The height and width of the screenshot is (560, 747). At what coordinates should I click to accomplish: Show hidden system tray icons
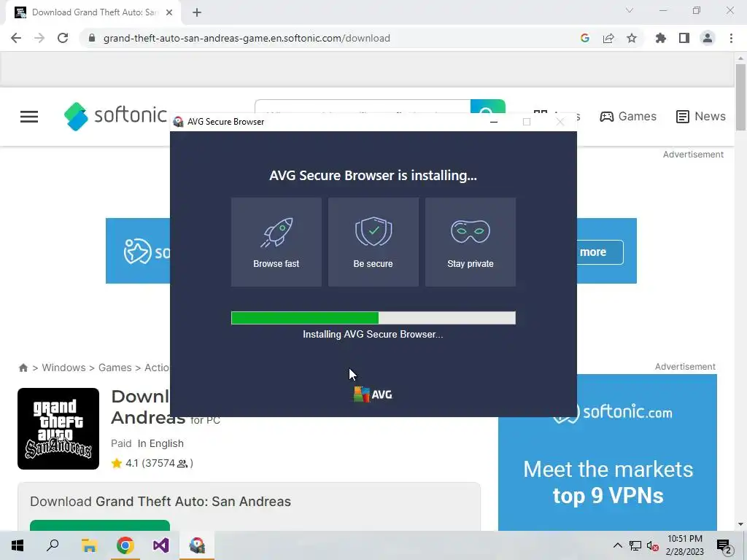(617, 545)
